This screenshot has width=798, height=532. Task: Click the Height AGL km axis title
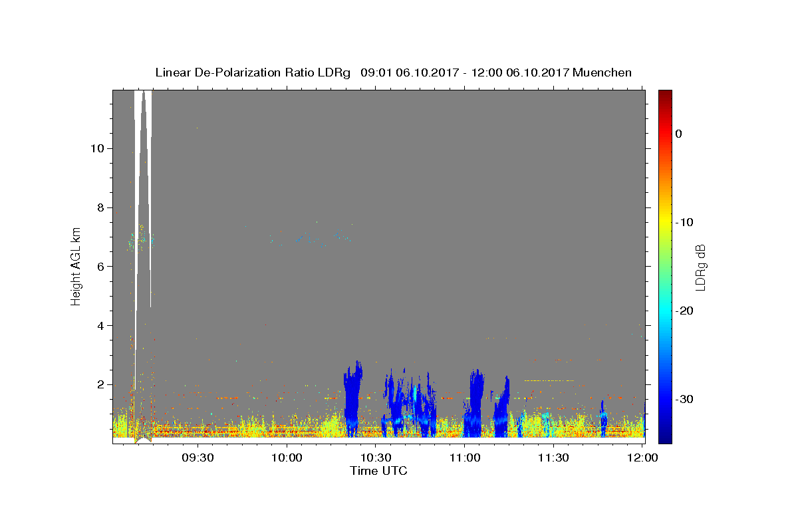click(x=76, y=266)
